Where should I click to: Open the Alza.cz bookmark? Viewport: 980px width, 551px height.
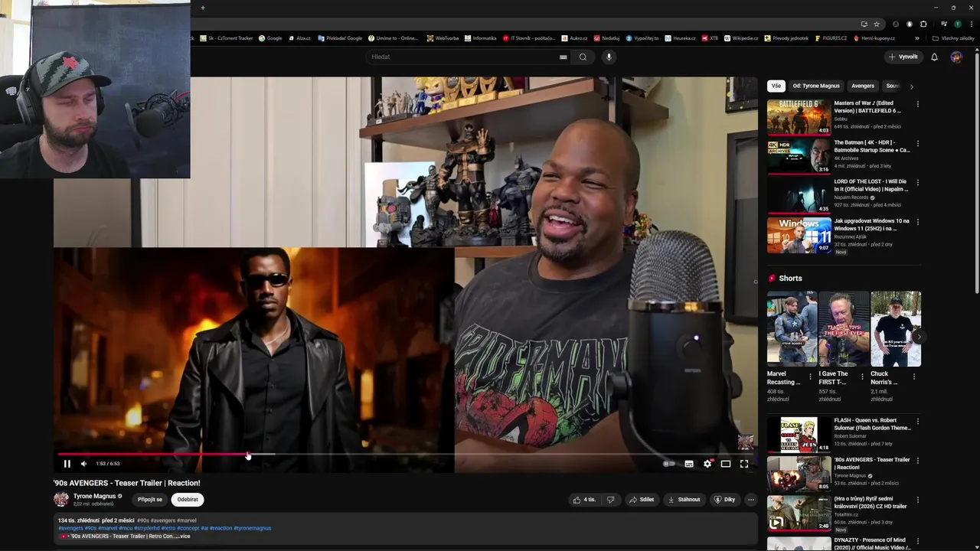299,38
